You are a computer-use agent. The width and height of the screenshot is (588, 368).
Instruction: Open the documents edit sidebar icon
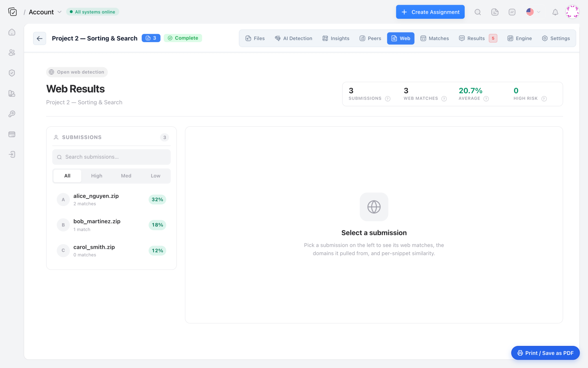click(12, 93)
